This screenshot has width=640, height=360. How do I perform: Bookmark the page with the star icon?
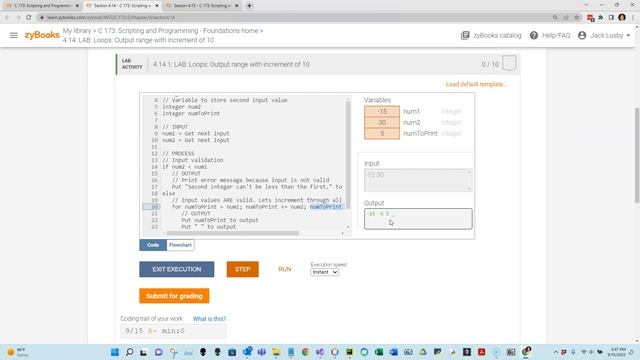click(576, 18)
